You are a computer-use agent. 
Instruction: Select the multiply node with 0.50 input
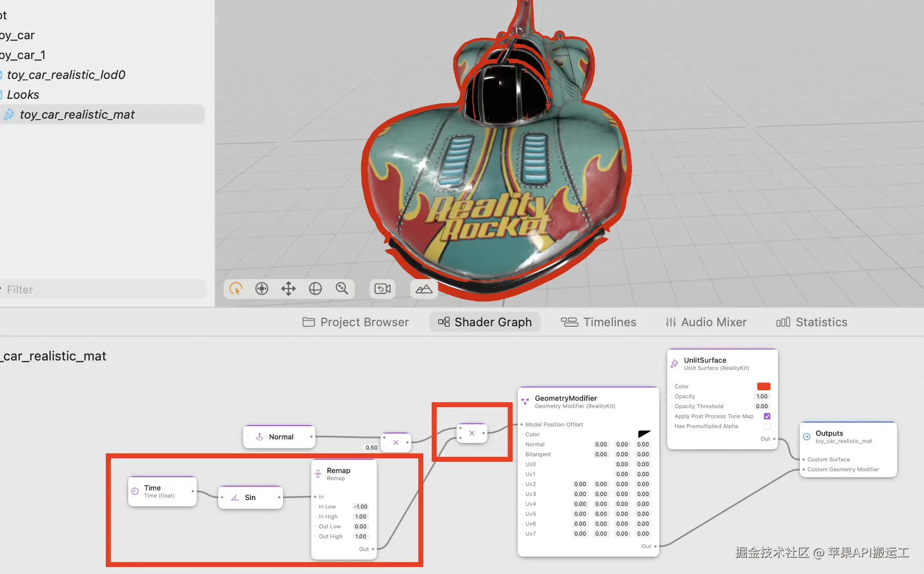[396, 442]
